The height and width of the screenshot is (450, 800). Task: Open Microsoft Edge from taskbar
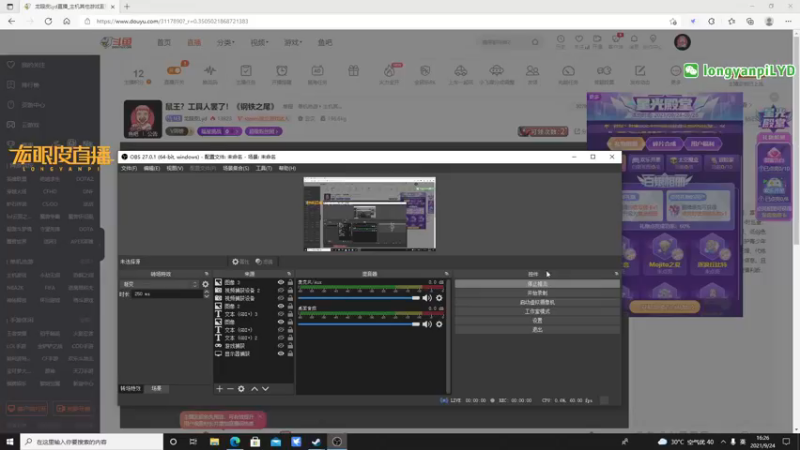[x=235, y=442]
